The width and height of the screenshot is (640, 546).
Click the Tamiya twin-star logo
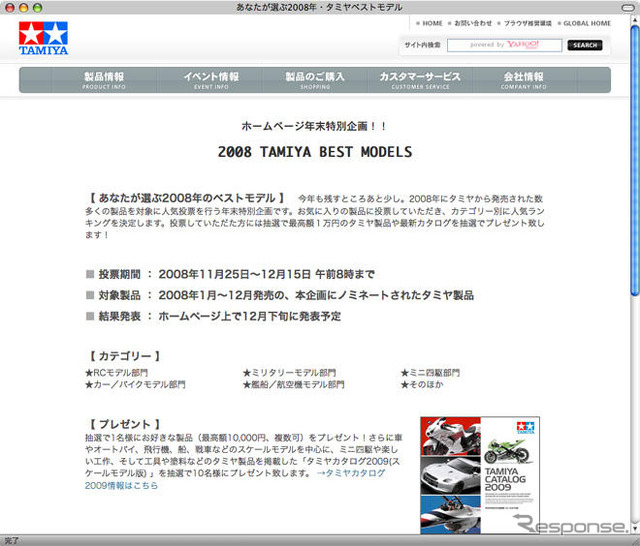pos(43,38)
